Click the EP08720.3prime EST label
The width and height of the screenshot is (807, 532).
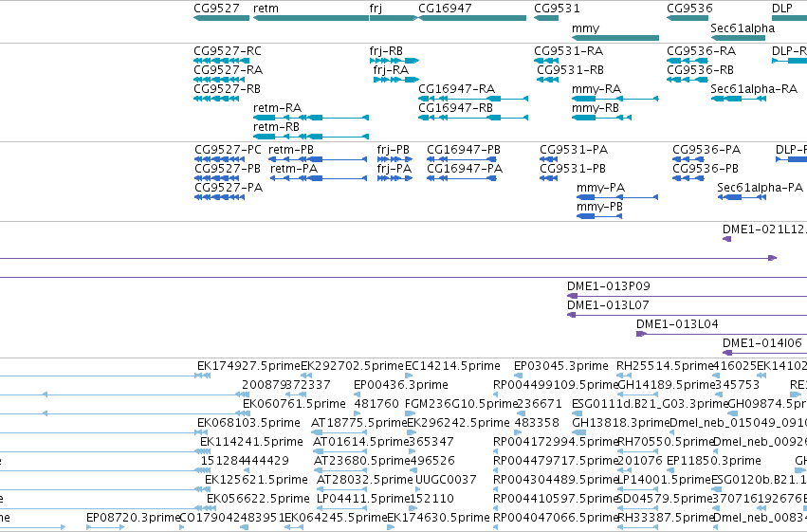click(133, 518)
